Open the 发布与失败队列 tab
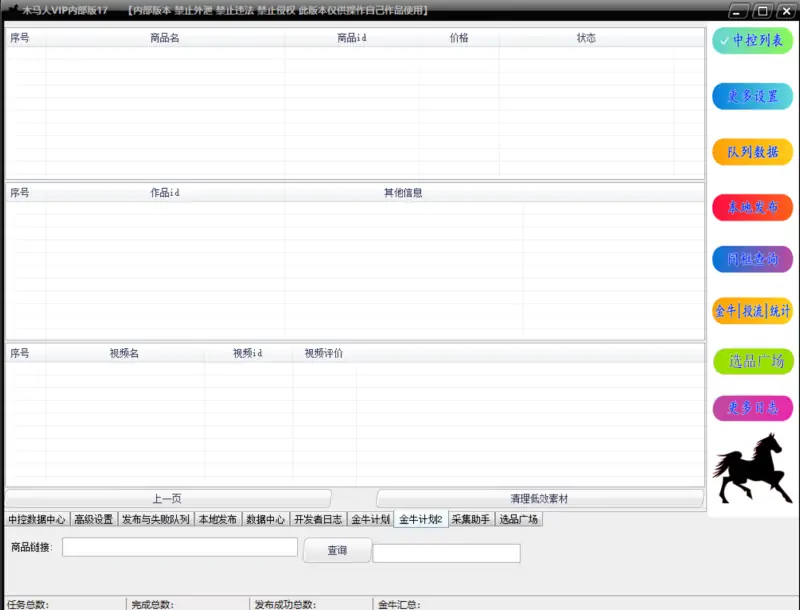The width and height of the screenshot is (800, 610). 155,520
